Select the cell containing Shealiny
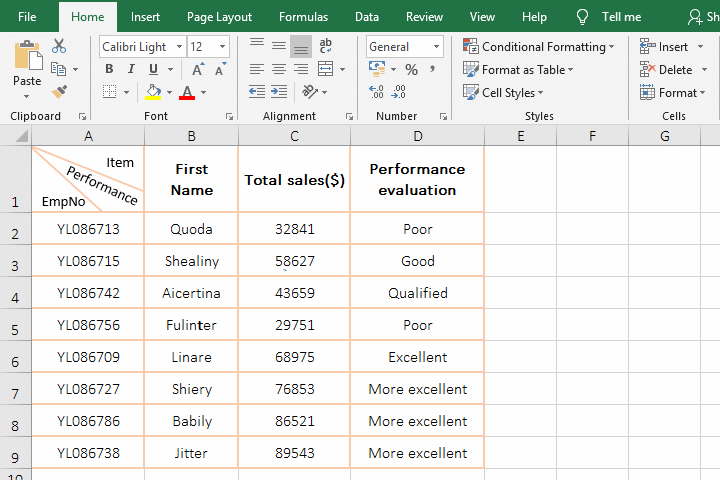Viewport: 720px width, 480px height. [191, 261]
